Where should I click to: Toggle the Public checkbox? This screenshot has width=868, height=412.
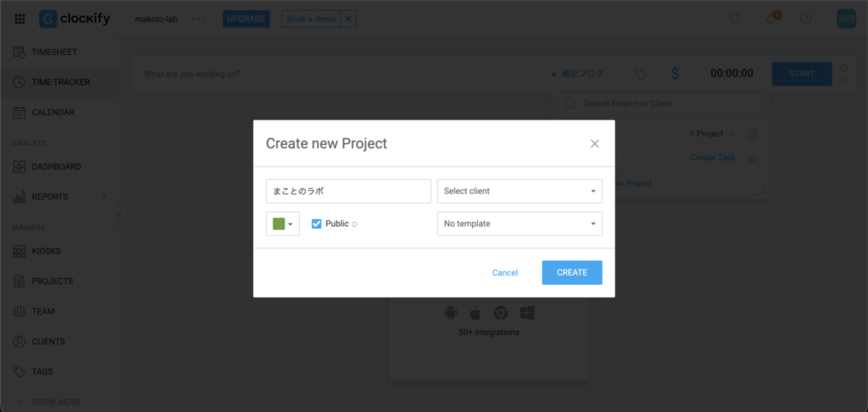coord(316,224)
